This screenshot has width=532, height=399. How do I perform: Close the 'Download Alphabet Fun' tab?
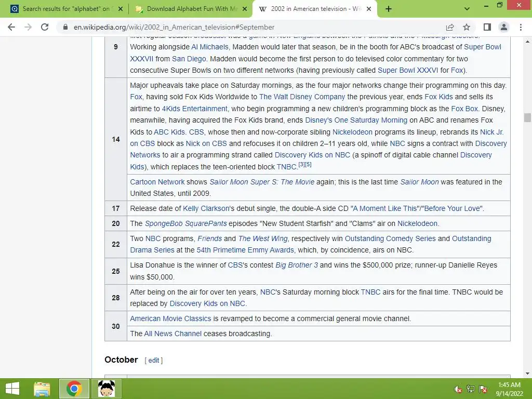coord(245,9)
